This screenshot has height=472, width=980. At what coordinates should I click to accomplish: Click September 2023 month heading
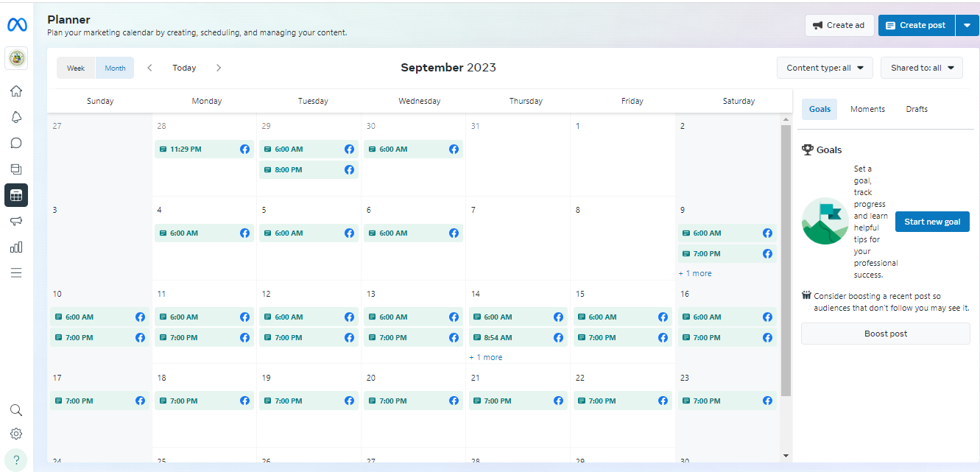click(448, 68)
